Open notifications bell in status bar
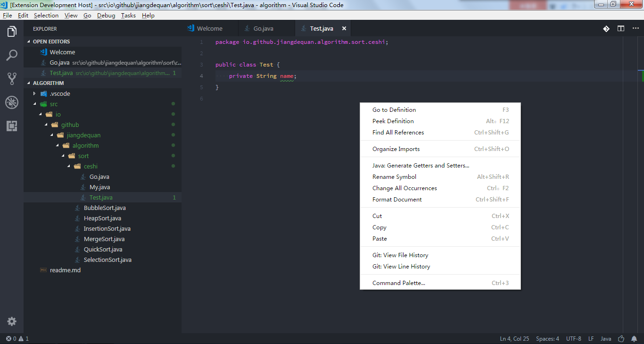The width and height of the screenshot is (644, 344). pyautogui.click(x=634, y=339)
